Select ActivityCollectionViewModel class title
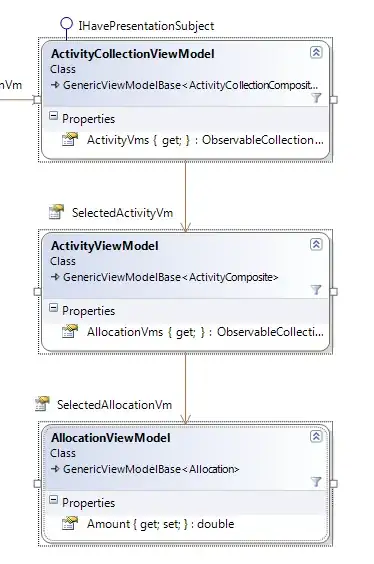374x564 pixels. click(133, 54)
